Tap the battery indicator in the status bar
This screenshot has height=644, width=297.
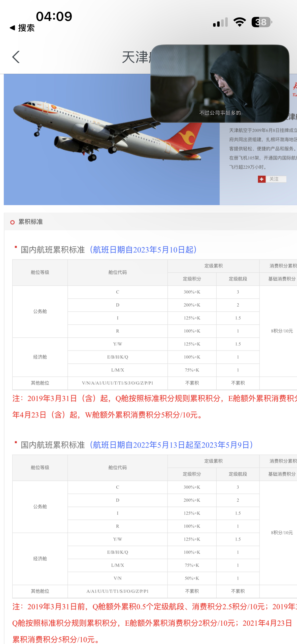click(262, 22)
